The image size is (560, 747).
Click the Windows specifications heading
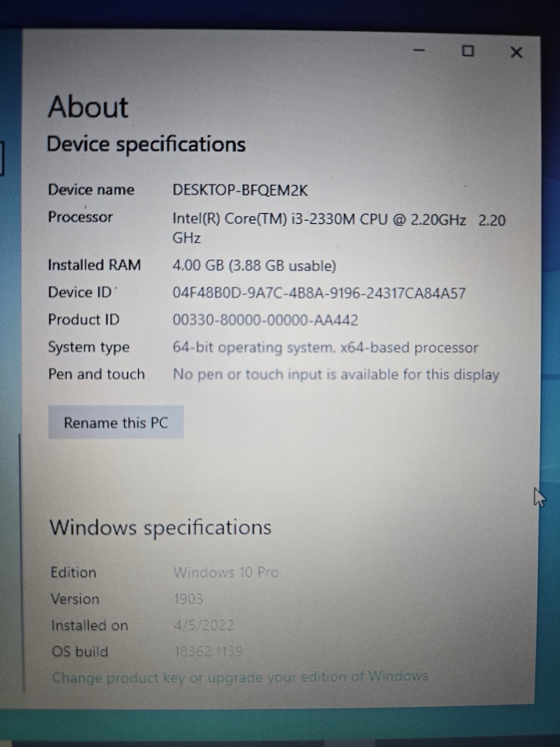pos(161,528)
